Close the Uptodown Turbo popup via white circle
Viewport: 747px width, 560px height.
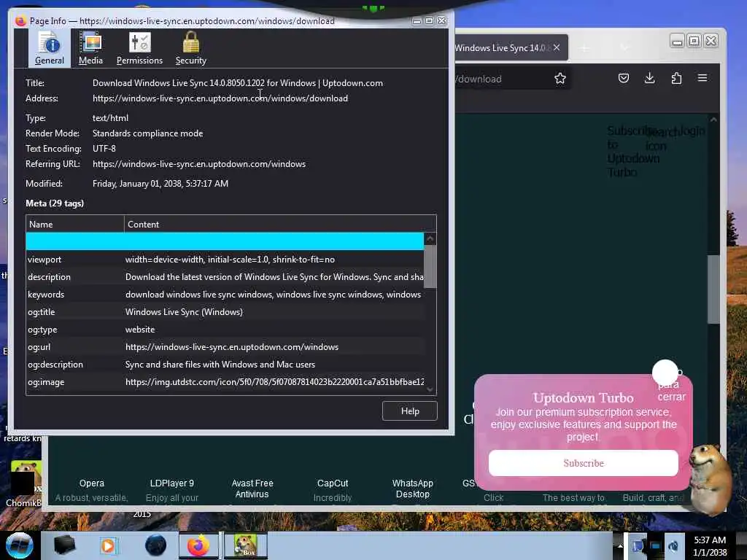[665, 372]
